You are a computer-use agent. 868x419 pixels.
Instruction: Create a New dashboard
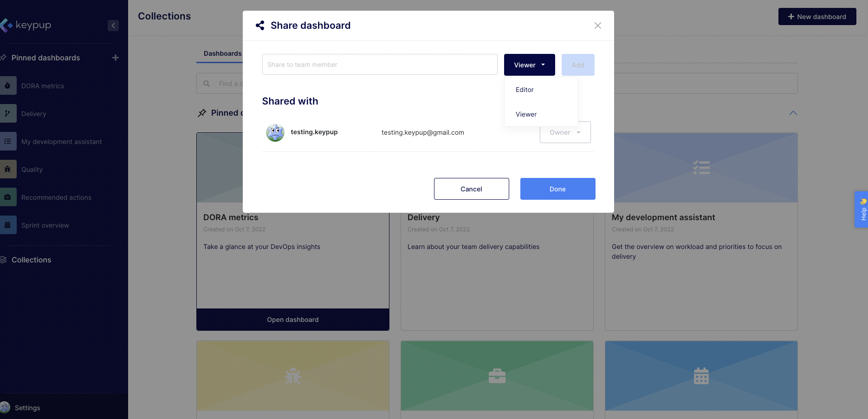pyautogui.click(x=817, y=16)
